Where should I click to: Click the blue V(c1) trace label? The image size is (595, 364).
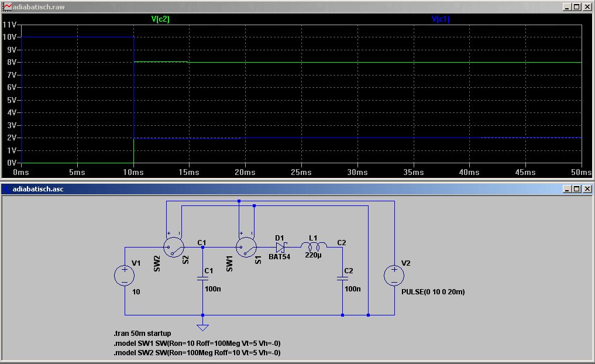coord(441,19)
